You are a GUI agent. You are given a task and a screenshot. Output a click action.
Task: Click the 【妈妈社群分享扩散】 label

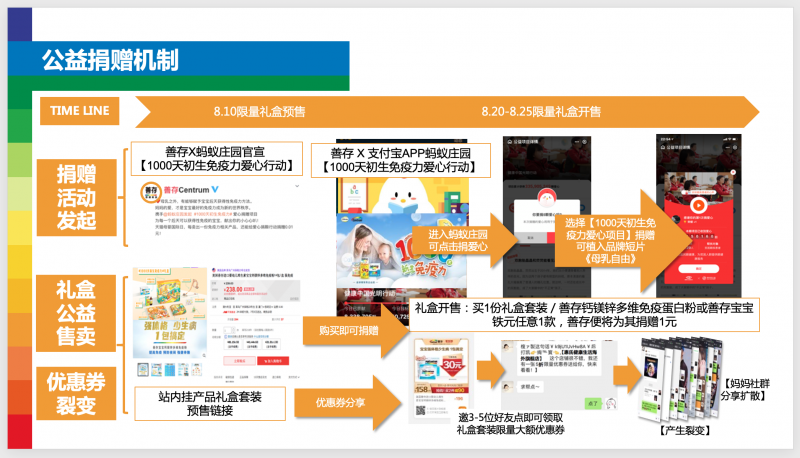pyautogui.click(x=745, y=389)
